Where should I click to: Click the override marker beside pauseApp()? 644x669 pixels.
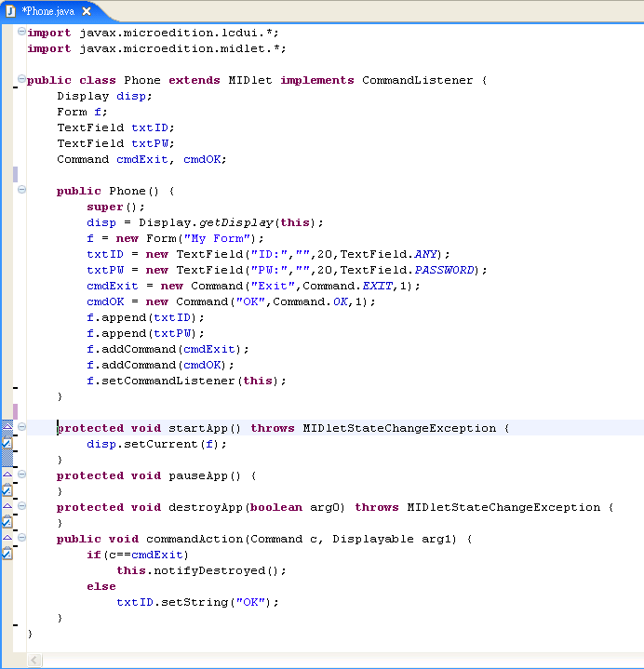click(x=7, y=474)
